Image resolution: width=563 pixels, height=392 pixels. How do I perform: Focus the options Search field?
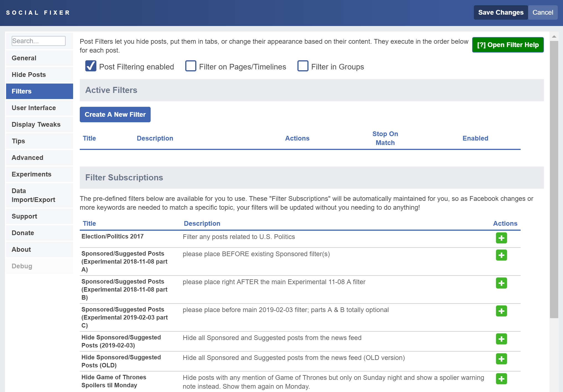[38, 41]
